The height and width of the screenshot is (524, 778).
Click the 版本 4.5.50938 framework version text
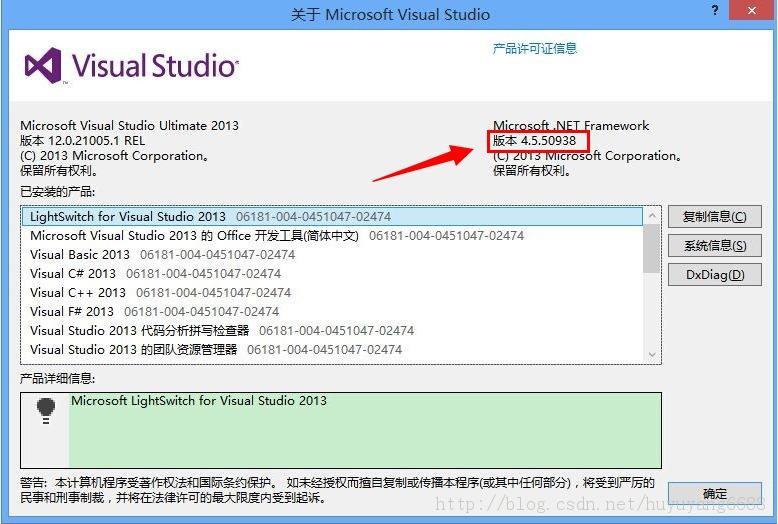pyautogui.click(x=534, y=141)
